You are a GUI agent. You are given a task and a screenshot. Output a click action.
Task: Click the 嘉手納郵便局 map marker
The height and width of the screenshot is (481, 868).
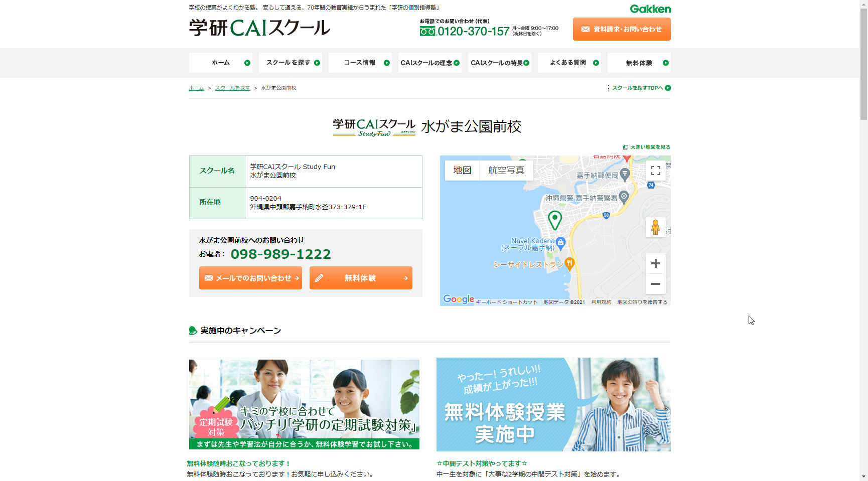point(625,175)
